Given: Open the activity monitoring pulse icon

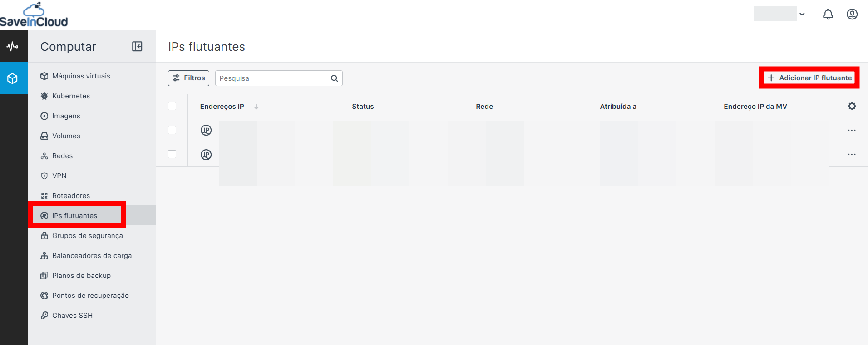Looking at the screenshot, I should [13, 46].
